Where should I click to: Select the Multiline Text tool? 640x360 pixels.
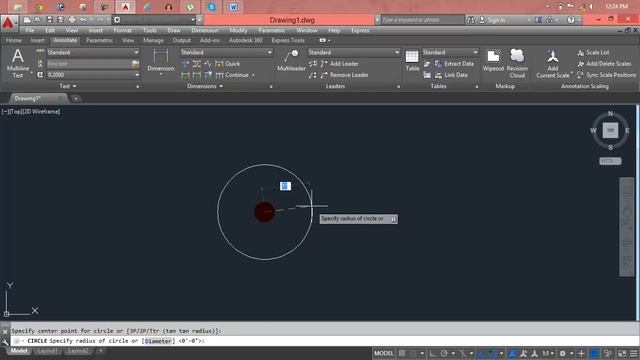pyautogui.click(x=18, y=63)
